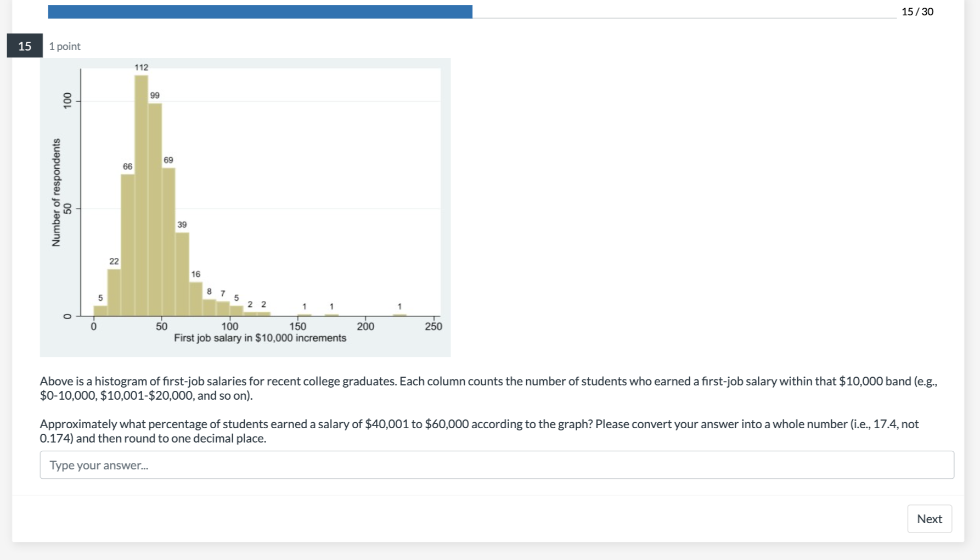The width and height of the screenshot is (980, 560).
Task: Click the histogram bar labeled 39
Action: point(182,274)
